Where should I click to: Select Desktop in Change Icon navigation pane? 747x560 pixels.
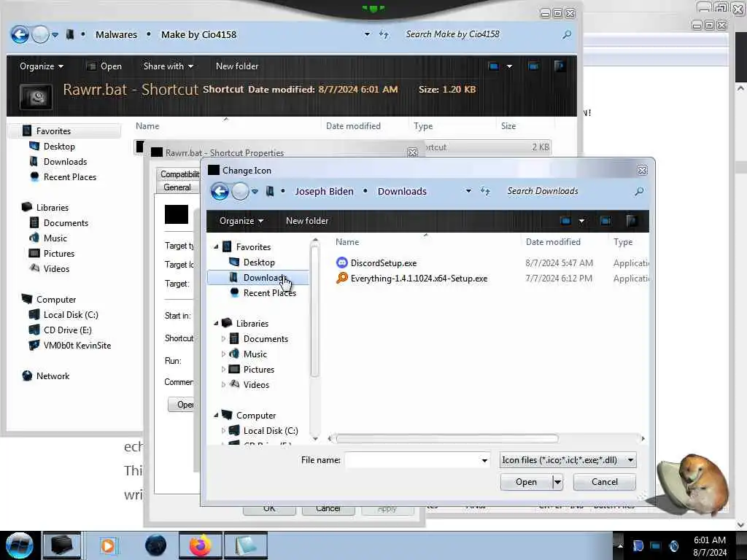(x=259, y=262)
